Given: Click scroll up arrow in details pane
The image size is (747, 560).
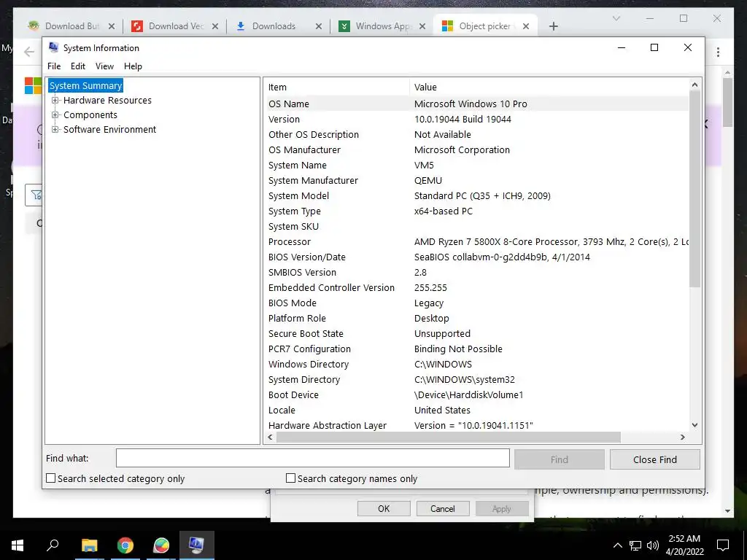Looking at the screenshot, I should (x=694, y=85).
